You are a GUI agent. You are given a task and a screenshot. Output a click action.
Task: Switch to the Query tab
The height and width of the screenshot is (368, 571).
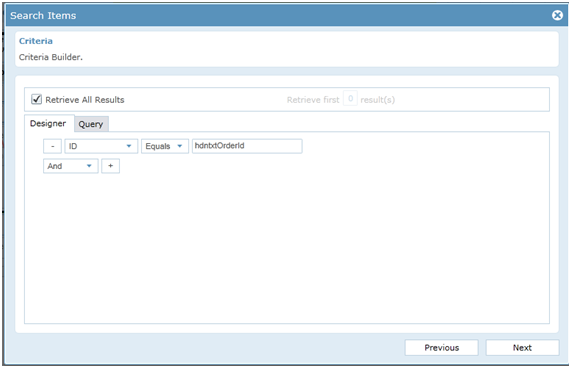[91, 124]
